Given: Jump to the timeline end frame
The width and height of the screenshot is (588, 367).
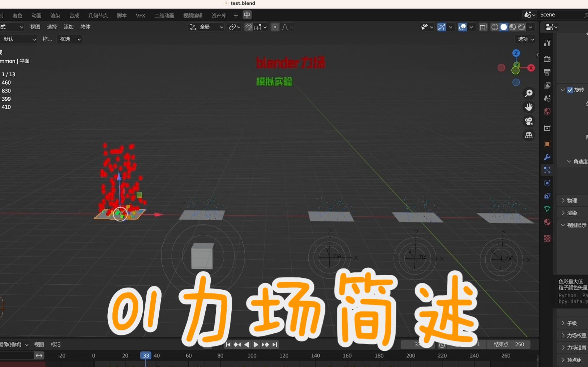Looking at the screenshot, I should point(275,345).
